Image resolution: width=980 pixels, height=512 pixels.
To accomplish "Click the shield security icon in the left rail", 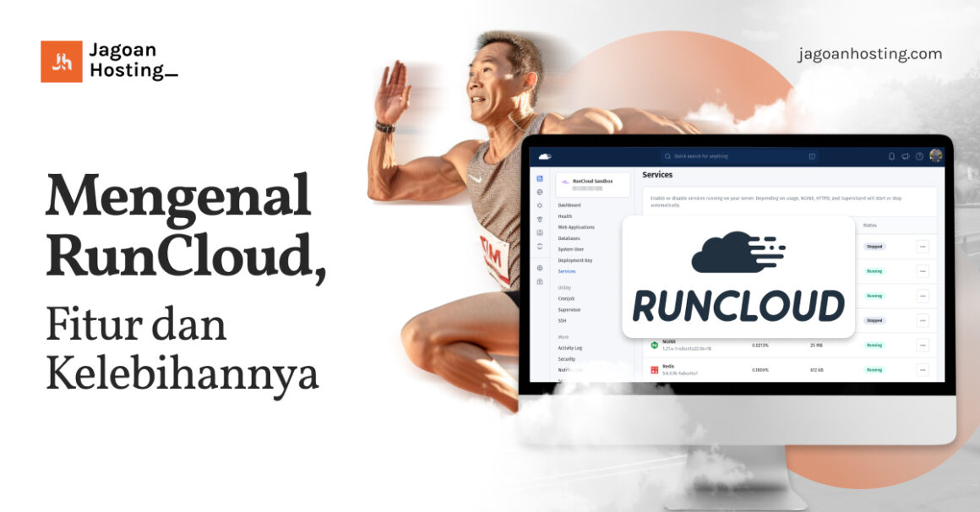I will (x=541, y=220).
